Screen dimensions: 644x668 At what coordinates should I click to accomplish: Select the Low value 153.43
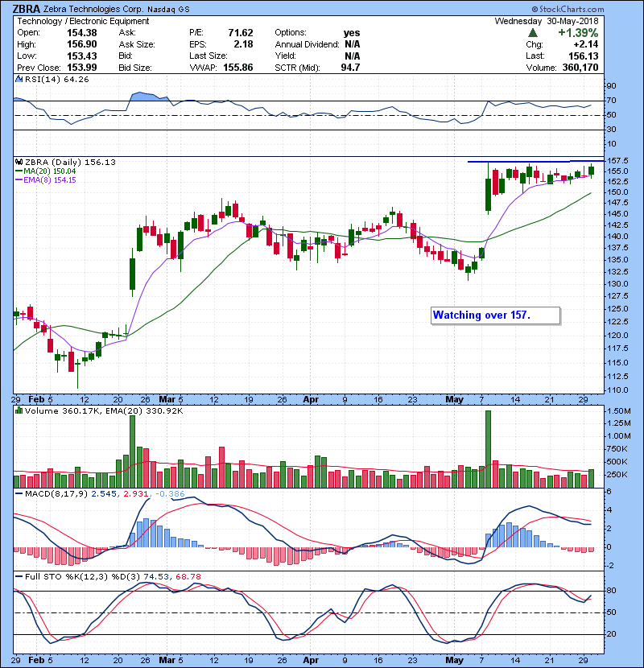tap(82, 56)
